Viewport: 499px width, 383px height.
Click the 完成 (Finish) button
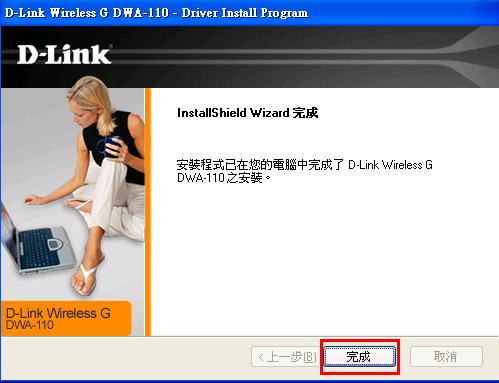coord(360,357)
